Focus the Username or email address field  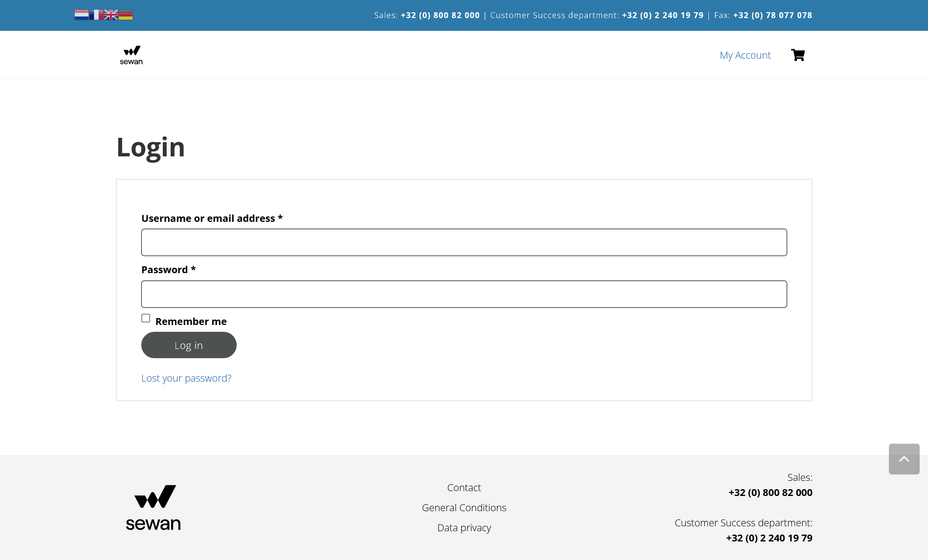click(464, 242)
